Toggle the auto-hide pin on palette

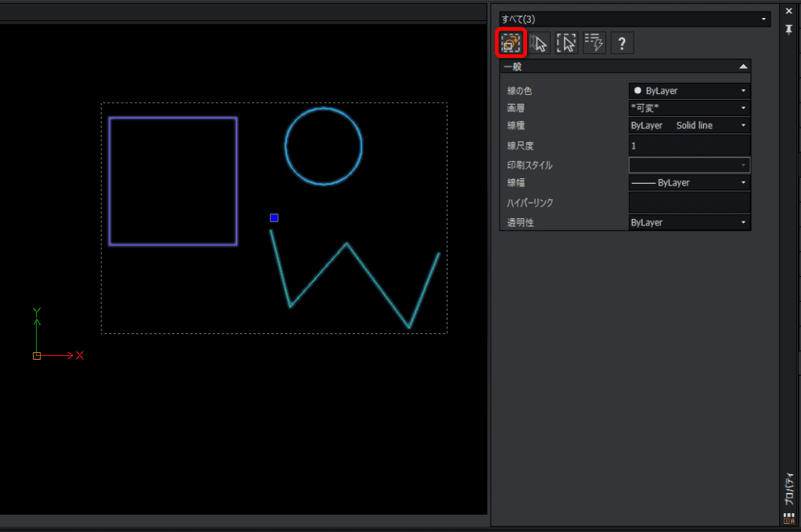788,30
